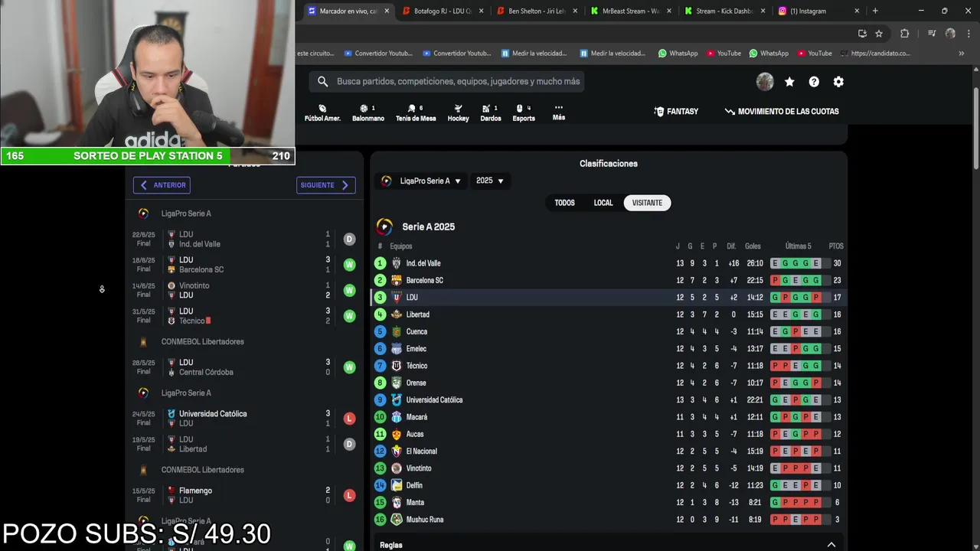This screenshot has height=551, width=980.
Task: Switch to the Stream - Kick Dashboard tab
Action: pyautogui.click(x=724, y=11)
